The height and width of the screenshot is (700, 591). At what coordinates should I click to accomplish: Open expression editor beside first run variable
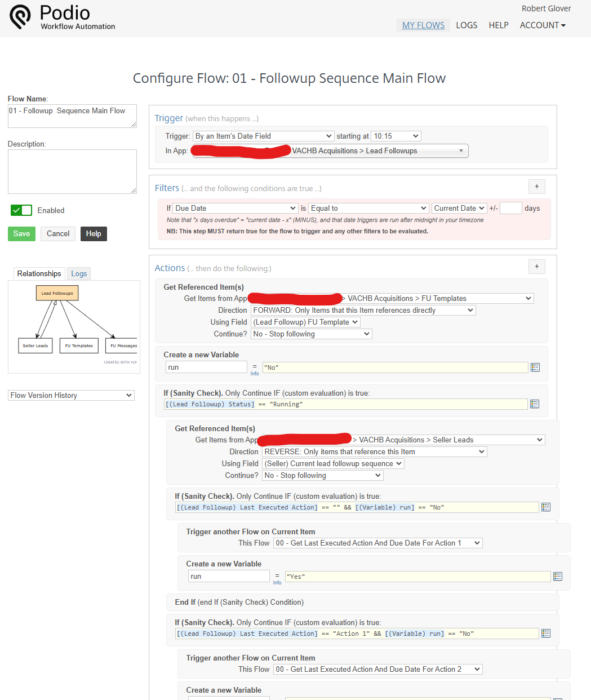535,367
